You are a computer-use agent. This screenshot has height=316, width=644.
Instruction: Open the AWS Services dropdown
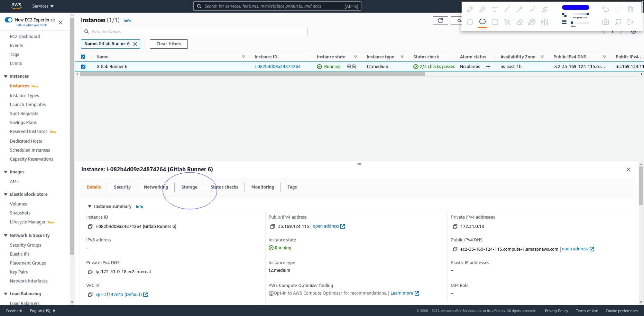pos(43,6)
